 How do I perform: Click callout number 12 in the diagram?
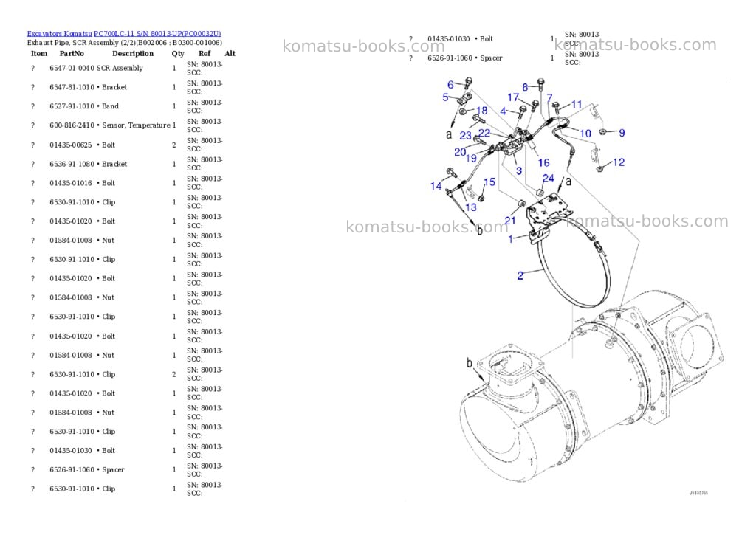(x=619, y=162)
